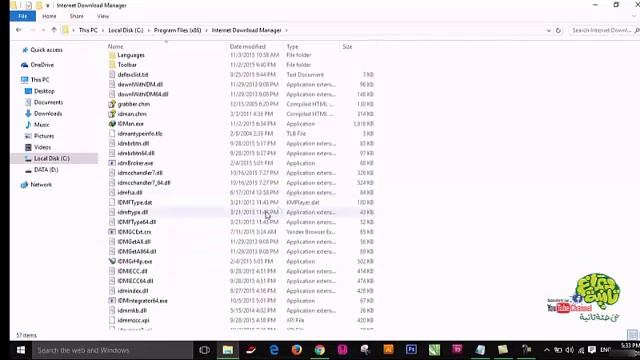Select idmBroker.exe file icon
The height and width of the screenshot is (360, 640).
112,163
